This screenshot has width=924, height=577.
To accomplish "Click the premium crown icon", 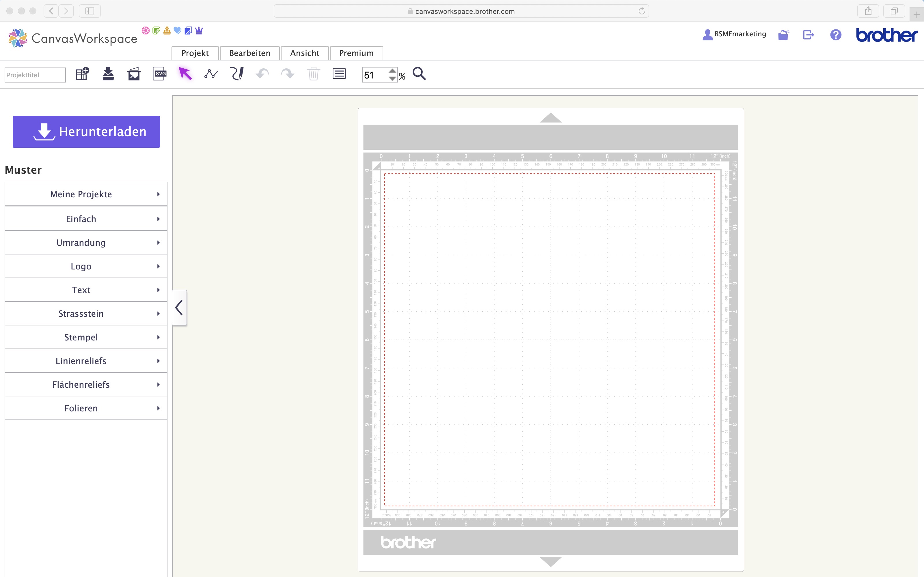I will coord(199,31).
